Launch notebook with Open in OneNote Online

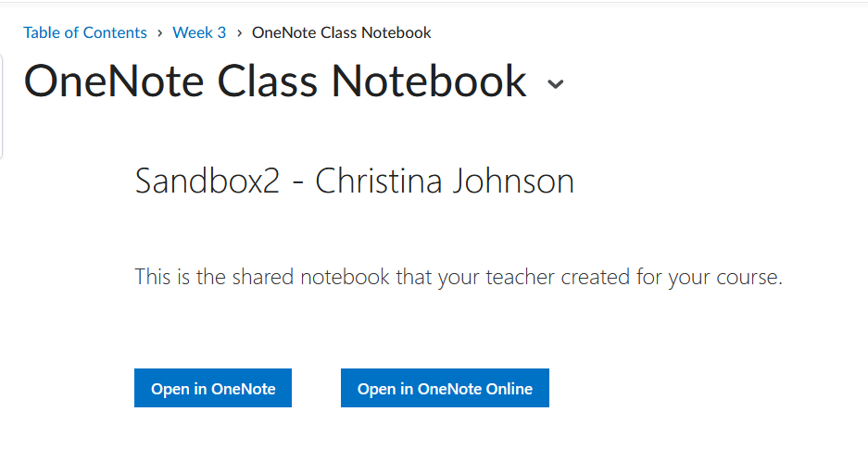(445, 389)
